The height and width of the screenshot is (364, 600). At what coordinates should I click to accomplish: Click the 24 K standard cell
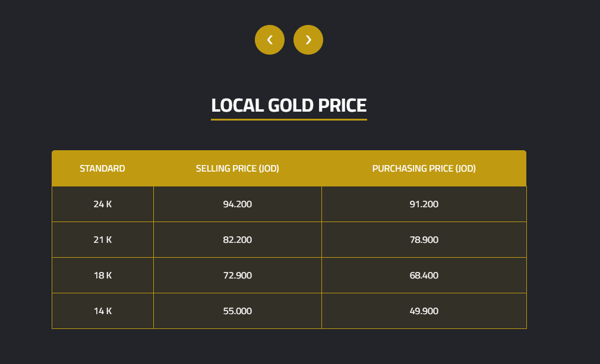[x=102, y=204]
